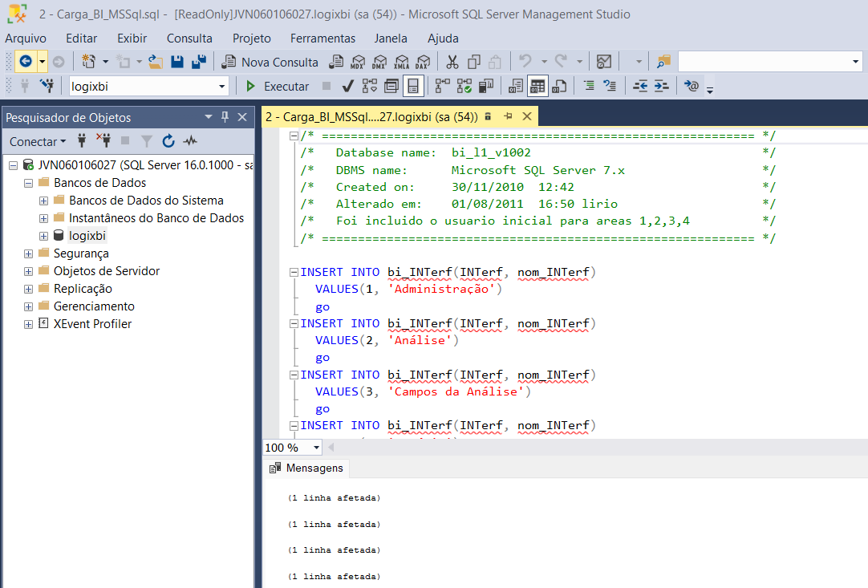Screen dimensions: 868x588
Task: Toggle IntelliSense Enabled icon
Action: click(x=413, y=86)
